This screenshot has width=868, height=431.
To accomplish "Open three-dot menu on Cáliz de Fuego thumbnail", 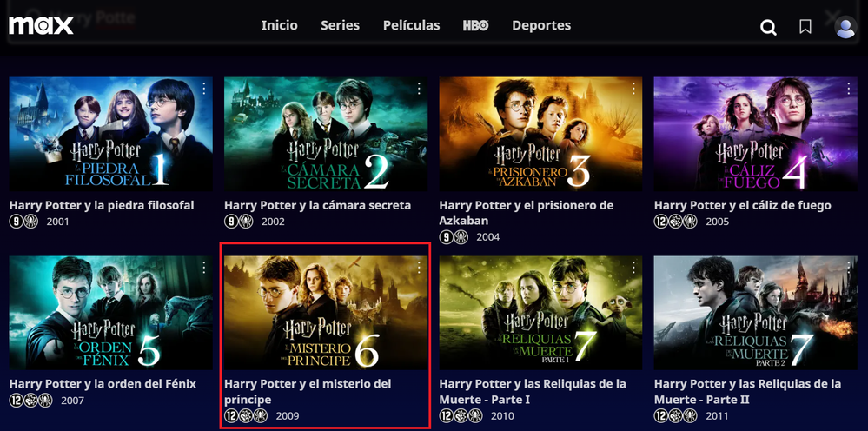I will [848, 89].
